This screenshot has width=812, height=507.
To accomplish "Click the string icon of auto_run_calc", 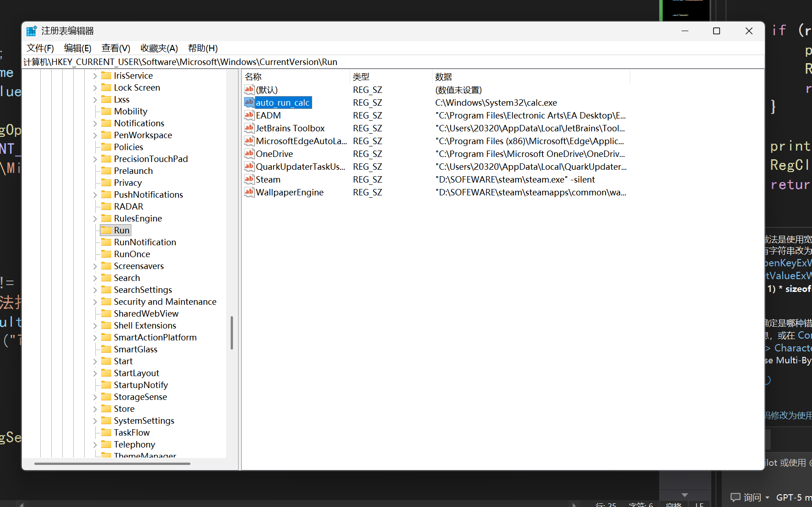I will [249, 102].
